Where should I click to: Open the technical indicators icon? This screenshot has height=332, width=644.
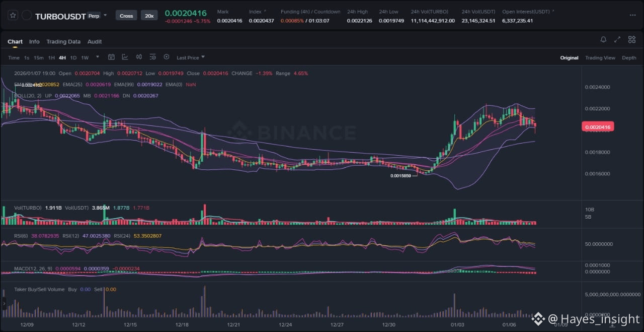(125, 57)
